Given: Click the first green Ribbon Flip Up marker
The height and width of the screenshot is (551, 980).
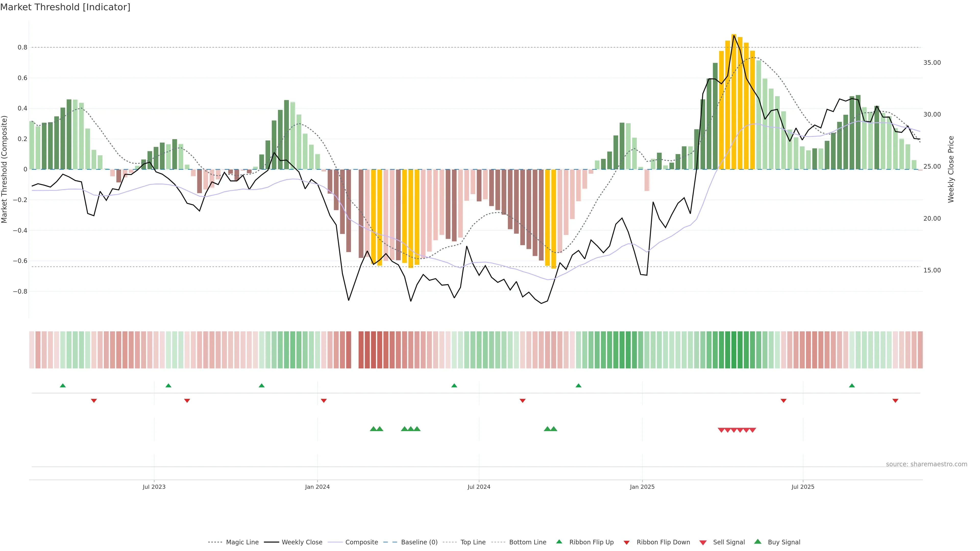Looking at the screenshot, I should tap(63, 386).
